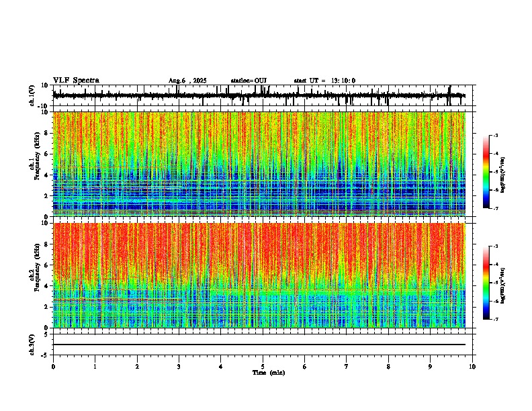Image resolution: width=532 pixels, height=411 pixels.
Task: Click the "station=OUI" header label
Action: [249, 81]
